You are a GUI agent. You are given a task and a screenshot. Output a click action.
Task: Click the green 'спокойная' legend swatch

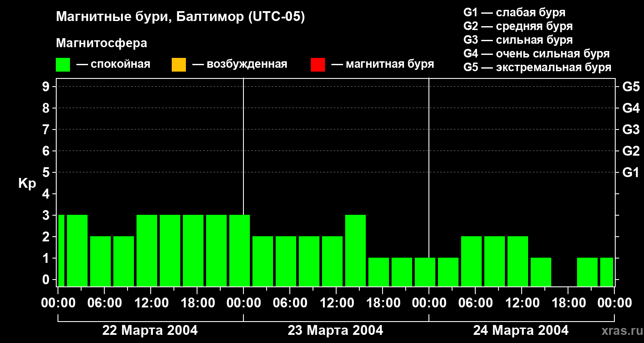(x=63, y=65)
